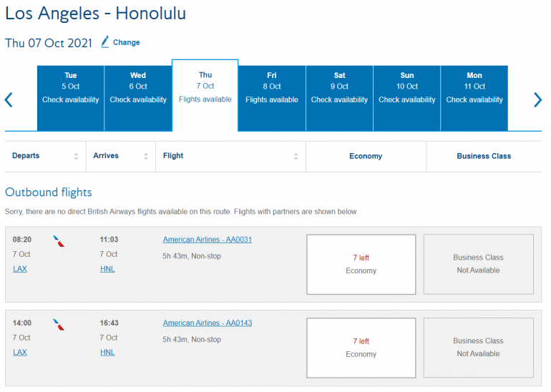The height and width of the screenshot is (392, 551).
Task: Sort flights by Arrives column
Action: click(x=146, y=156)
